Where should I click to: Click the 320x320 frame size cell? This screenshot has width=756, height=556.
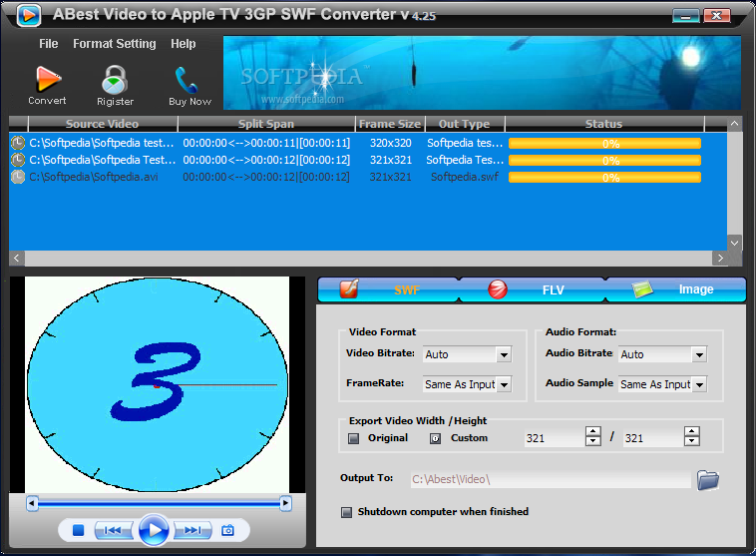click(391, 143)
